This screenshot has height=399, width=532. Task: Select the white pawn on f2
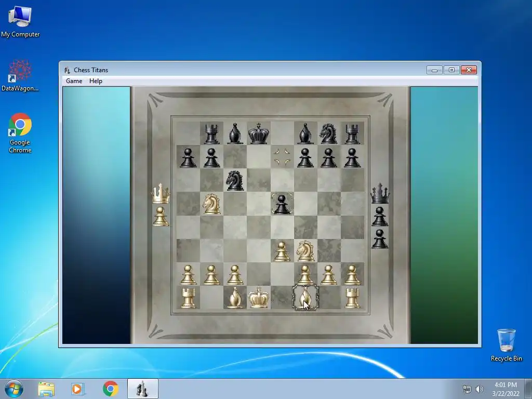click(x=305, y=274)
